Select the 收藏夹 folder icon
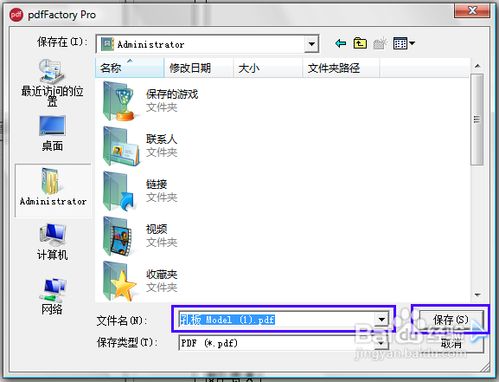 click(119, 281)
